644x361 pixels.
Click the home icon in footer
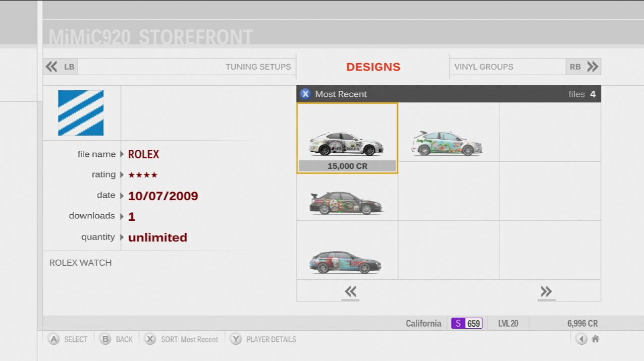(595, 339)
